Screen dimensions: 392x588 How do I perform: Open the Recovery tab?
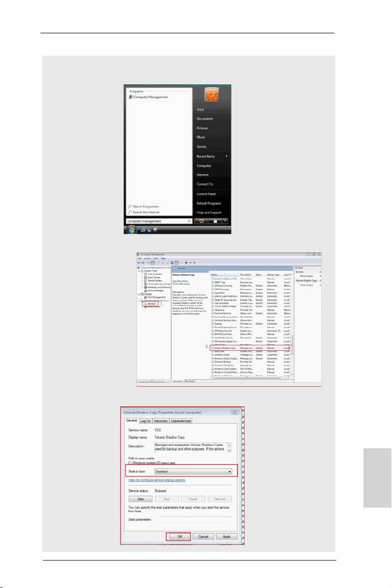coord(161,421)
